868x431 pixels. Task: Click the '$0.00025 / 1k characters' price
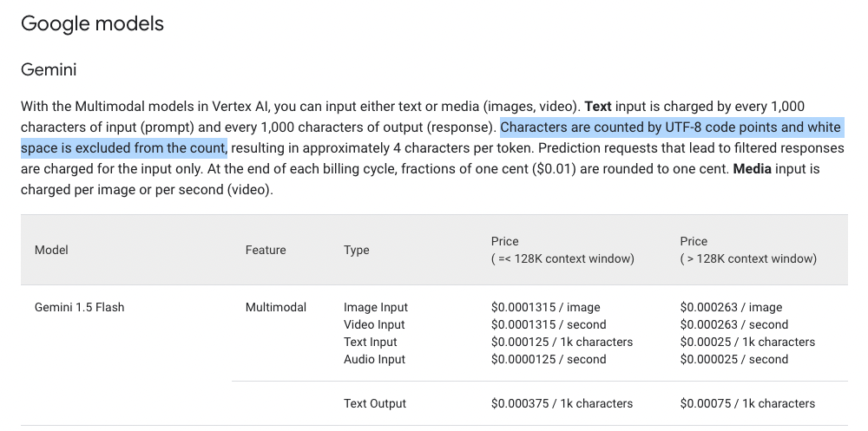(x=747, y=342)
